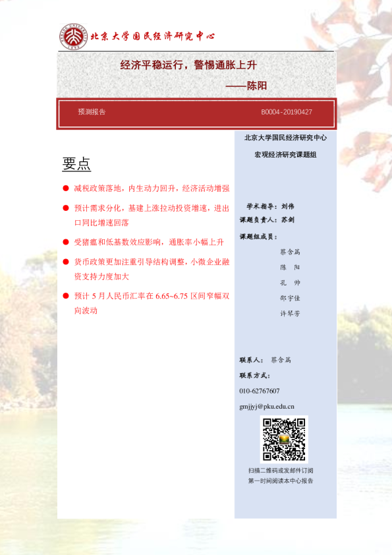Click the 联系人： contact line
This screenshot has height=555, width=392.
[x=266, y=360]
